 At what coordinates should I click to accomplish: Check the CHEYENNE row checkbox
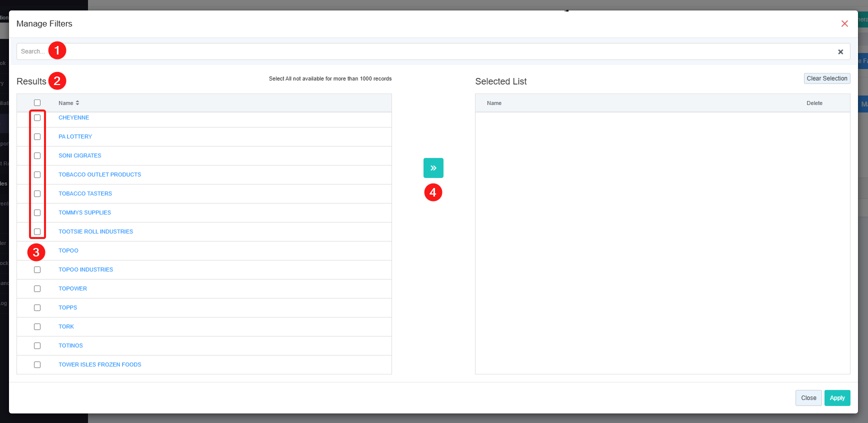point(37,118)
